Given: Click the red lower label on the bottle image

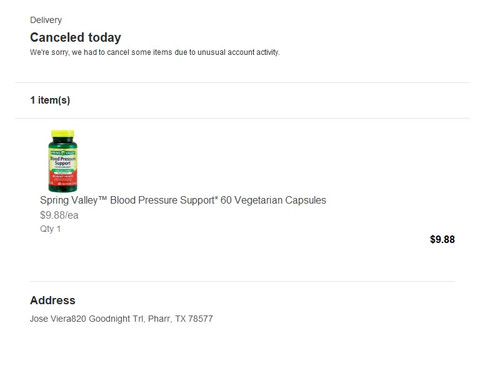Looking at the screenshot, I should 63,179.
